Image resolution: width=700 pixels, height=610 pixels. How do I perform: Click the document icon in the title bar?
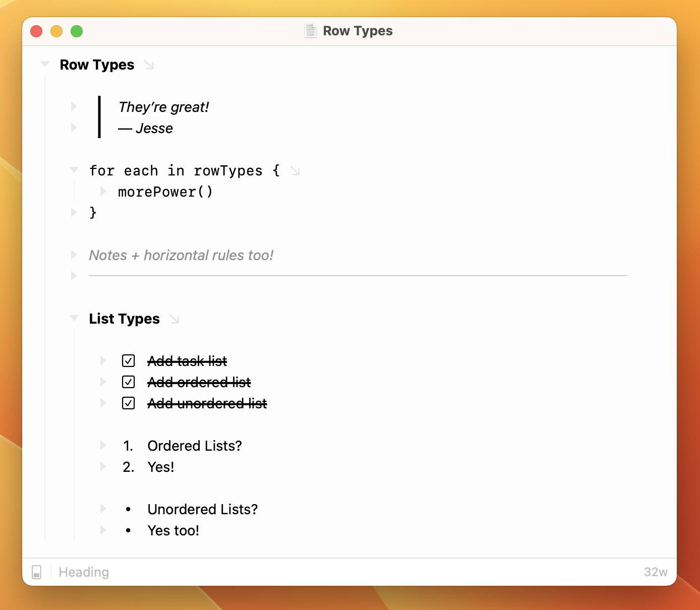(x=310, y=31)
